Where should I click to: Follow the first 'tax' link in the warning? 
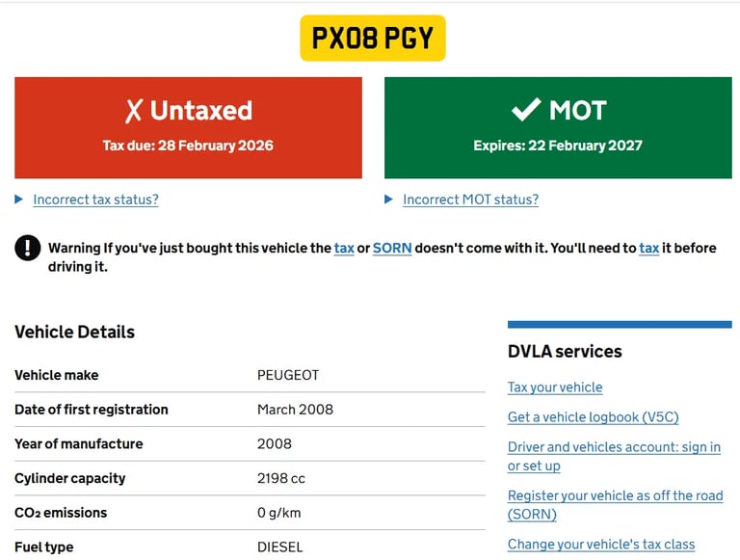[x=344, y=248]
